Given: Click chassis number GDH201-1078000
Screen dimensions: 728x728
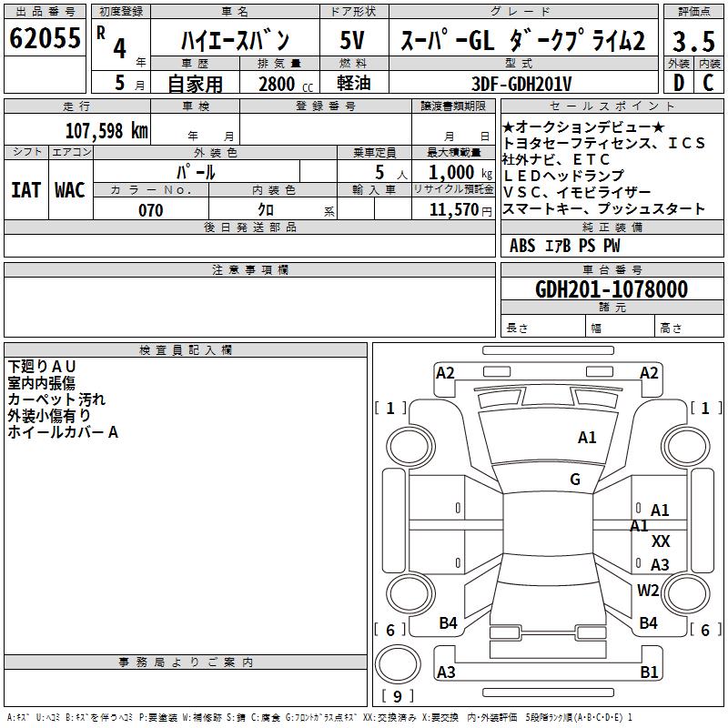Looking at the screenshot, I should (x=612, y=289).
